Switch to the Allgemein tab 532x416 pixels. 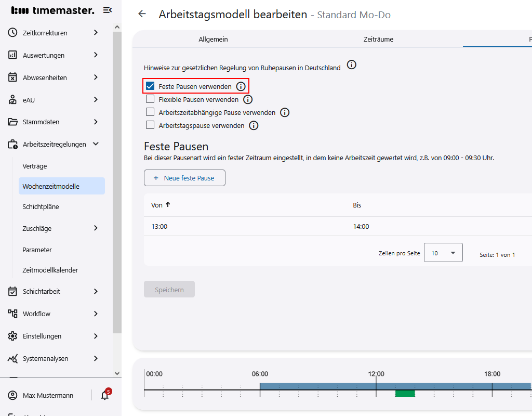(213, 40)
